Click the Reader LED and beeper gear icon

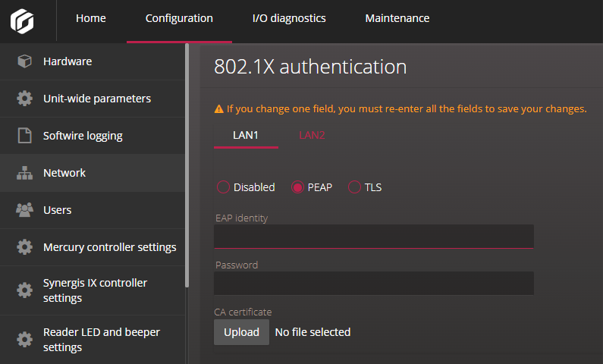24,340
